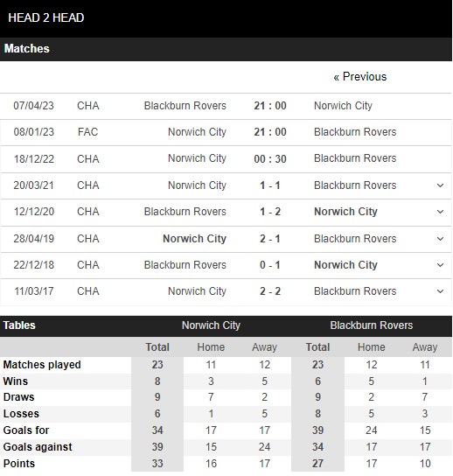Screen dimensions: 453x476
Task: Open the 1 - 2 score on 12/12/20
Action: coord(270,212)
